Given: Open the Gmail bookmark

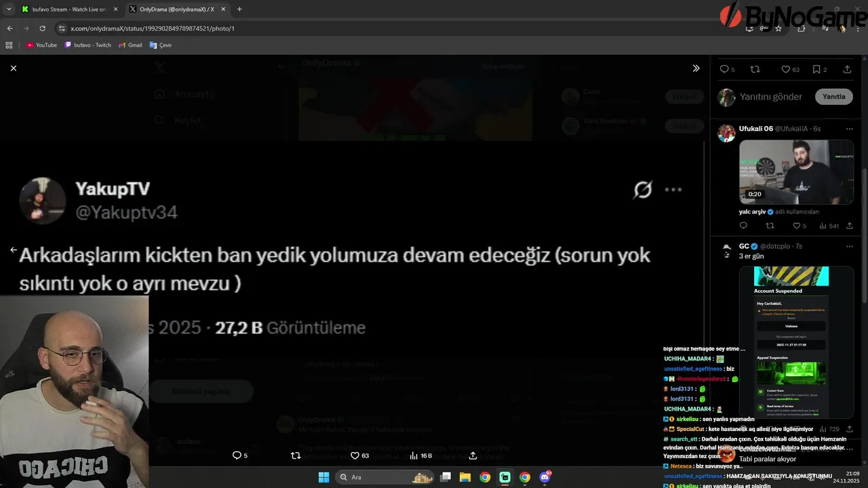Looking at the screenshot, I should pyautogui.click(x=130, y=45).
